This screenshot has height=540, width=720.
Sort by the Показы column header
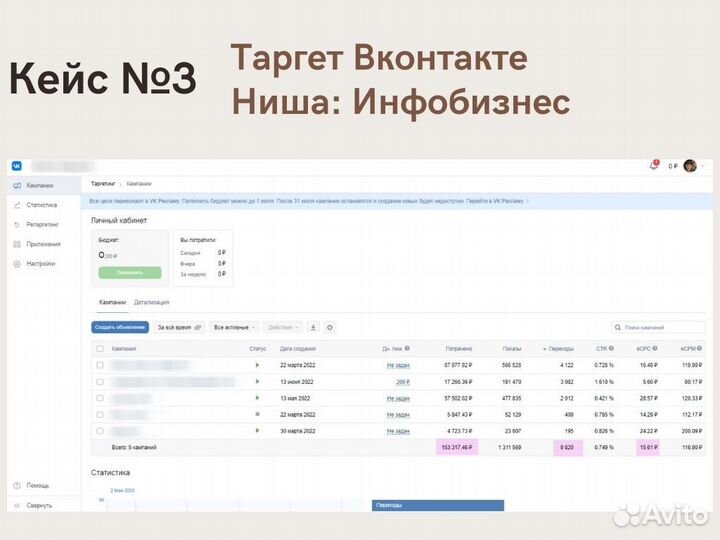512,349
